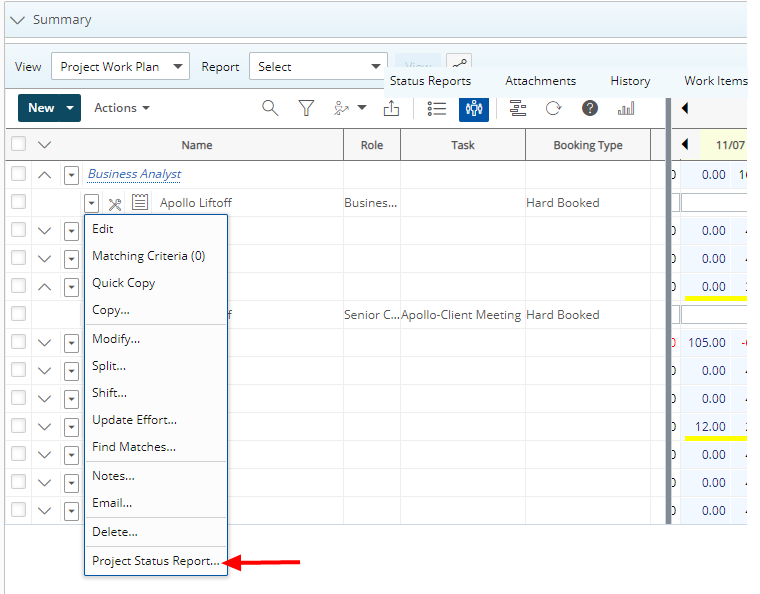
Task: Sort by the Role column header
Action: tap(372, 145)
